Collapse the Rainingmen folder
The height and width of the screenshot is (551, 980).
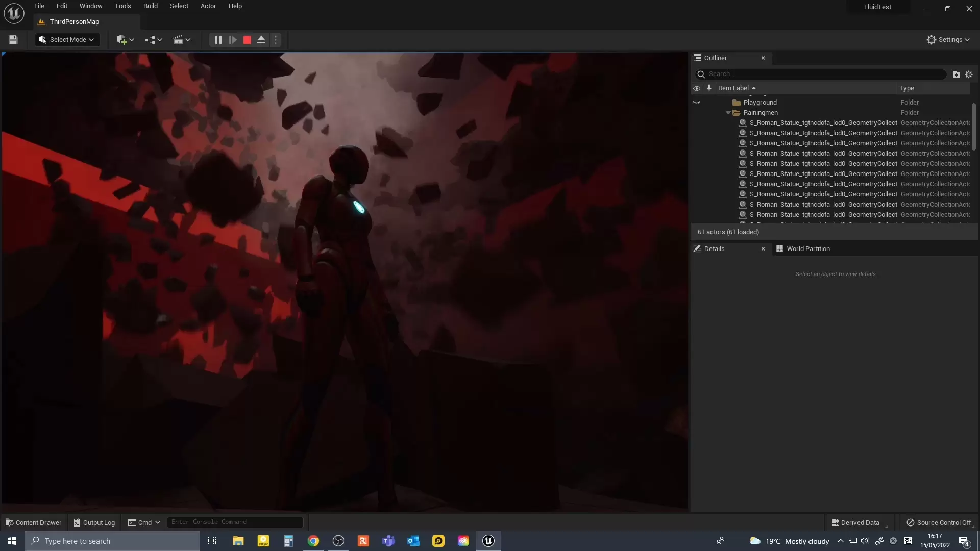coord(728,113)
